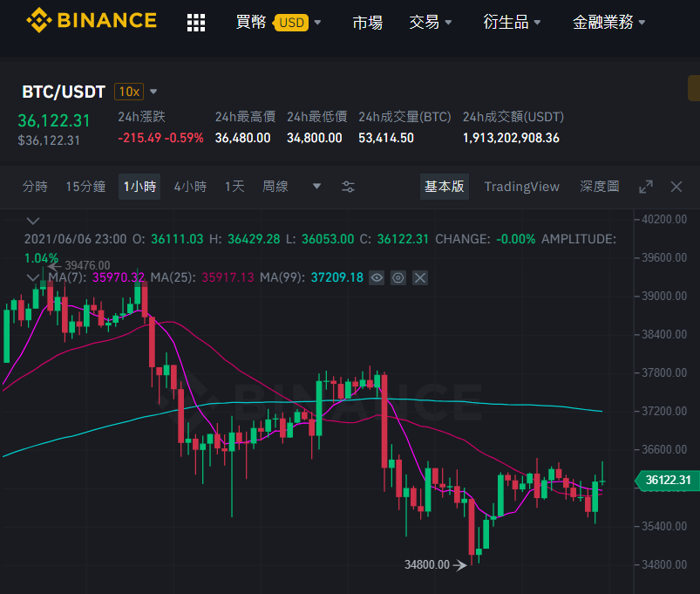Select the 周線 interval
Image resolution: width=700 pixels, height=594 pixels.
point(275,187)
